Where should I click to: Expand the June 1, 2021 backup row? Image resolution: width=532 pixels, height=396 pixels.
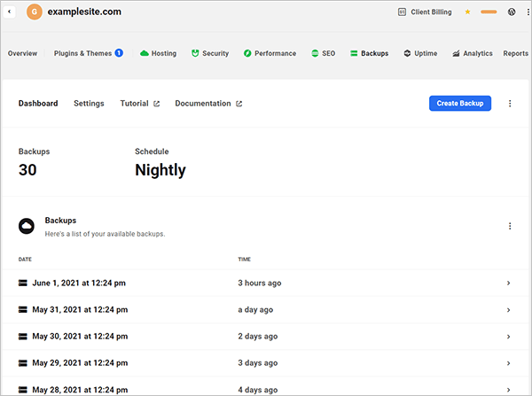click(508, 283)
